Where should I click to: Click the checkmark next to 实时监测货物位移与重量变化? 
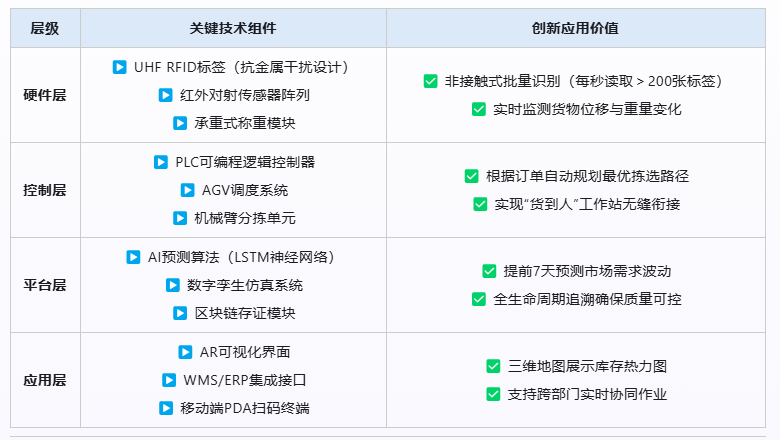coord(479,109)
